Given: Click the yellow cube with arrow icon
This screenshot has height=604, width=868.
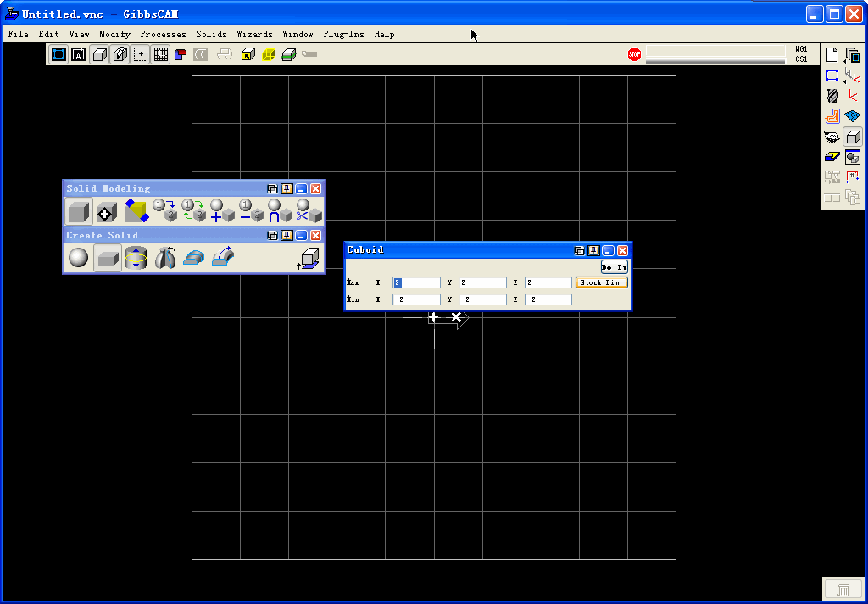Looking at the screenshot, I should coord(248,54).
